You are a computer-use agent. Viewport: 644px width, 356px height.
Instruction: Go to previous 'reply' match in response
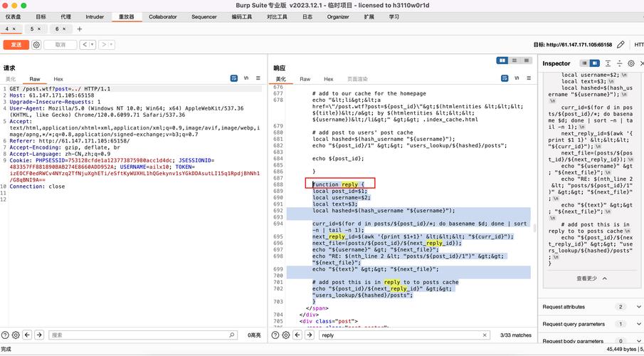pos(297,335)
